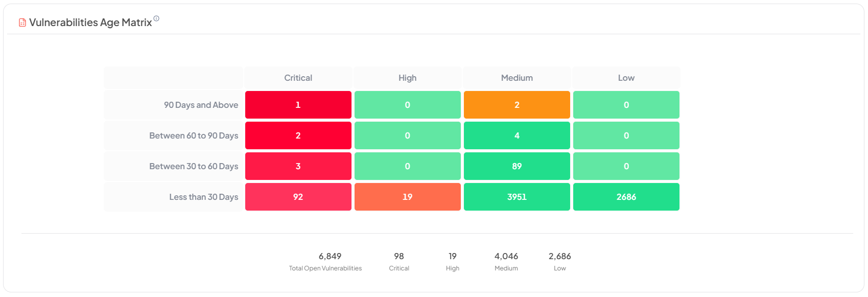Open the Critical cell for 90 Days and Above
The height and width of the screenshot is (297, 868).
coord(298,105)
